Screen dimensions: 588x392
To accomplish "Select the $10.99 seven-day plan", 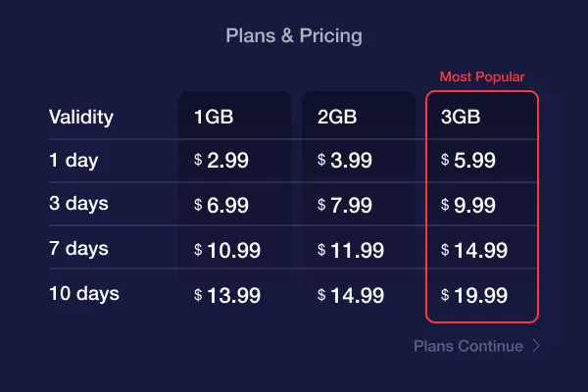I will [x=227, y=250].
